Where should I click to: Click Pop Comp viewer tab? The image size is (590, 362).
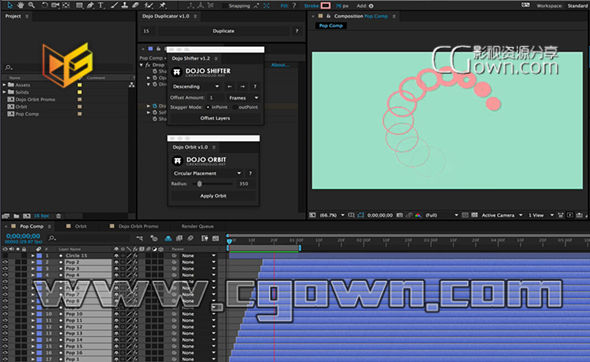click(x=330, y=26)
